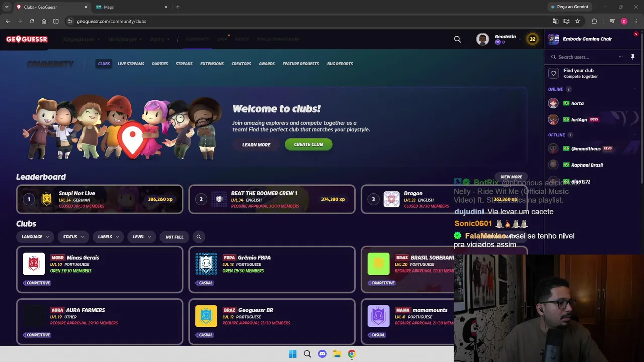This screenshot has width=644, height=362.
Task: Open the AURA FARMERS club card
Action: point(100,322)
